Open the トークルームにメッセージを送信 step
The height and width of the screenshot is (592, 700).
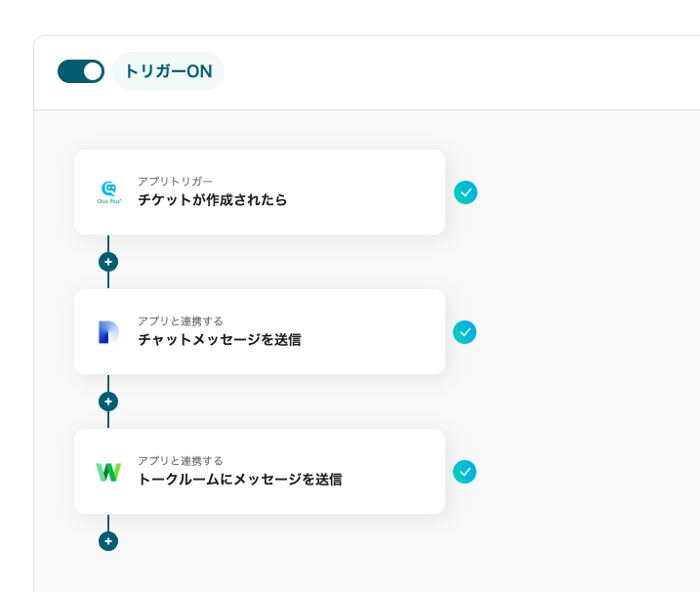239,480
